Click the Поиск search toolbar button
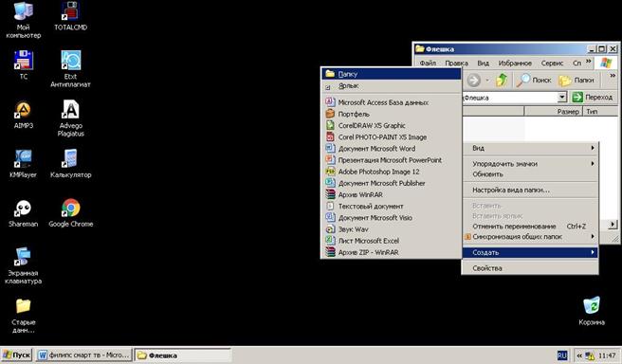This screenshot has width=622, height=364. coord(534,81)
